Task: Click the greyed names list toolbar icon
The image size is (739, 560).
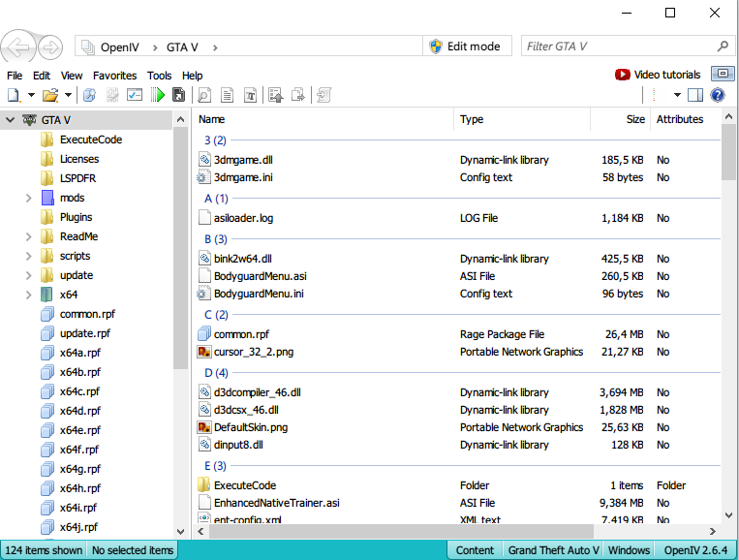Action: pos(112,95)
